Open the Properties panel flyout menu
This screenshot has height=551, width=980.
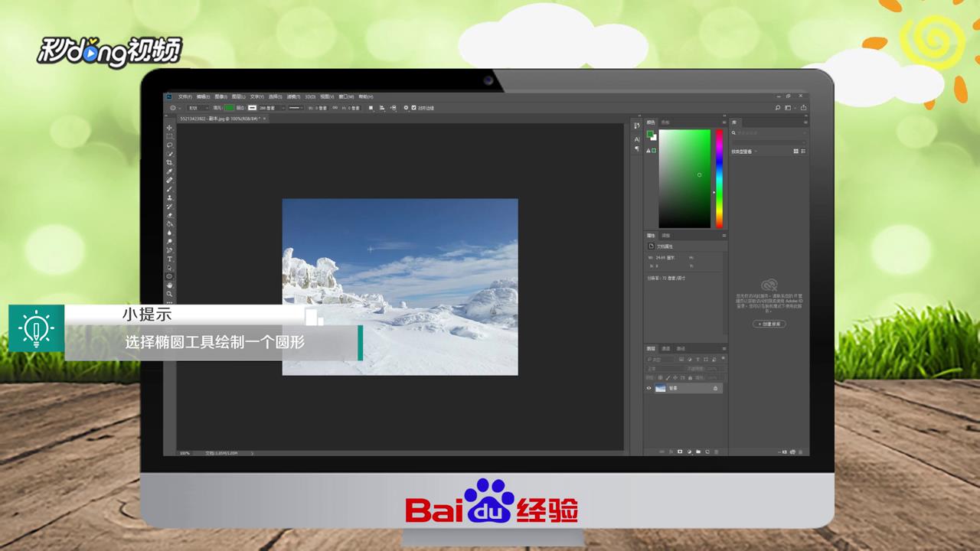coord(724,236)
